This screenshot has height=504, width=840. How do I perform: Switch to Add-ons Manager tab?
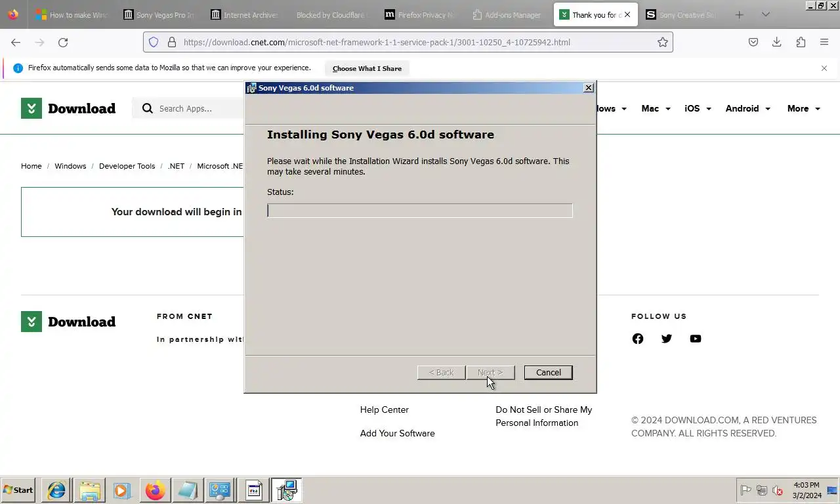click(x=507, y=14)
